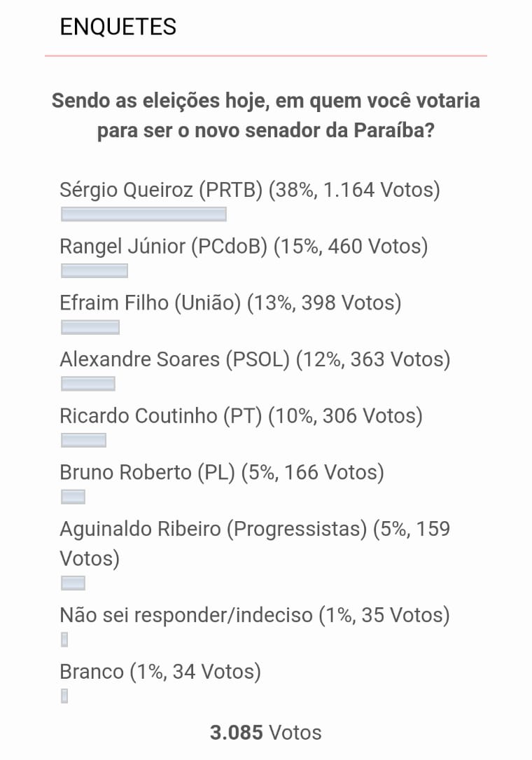
Task: Click the Alexandre Soares 12% result bar
Action: coord(88,384)
